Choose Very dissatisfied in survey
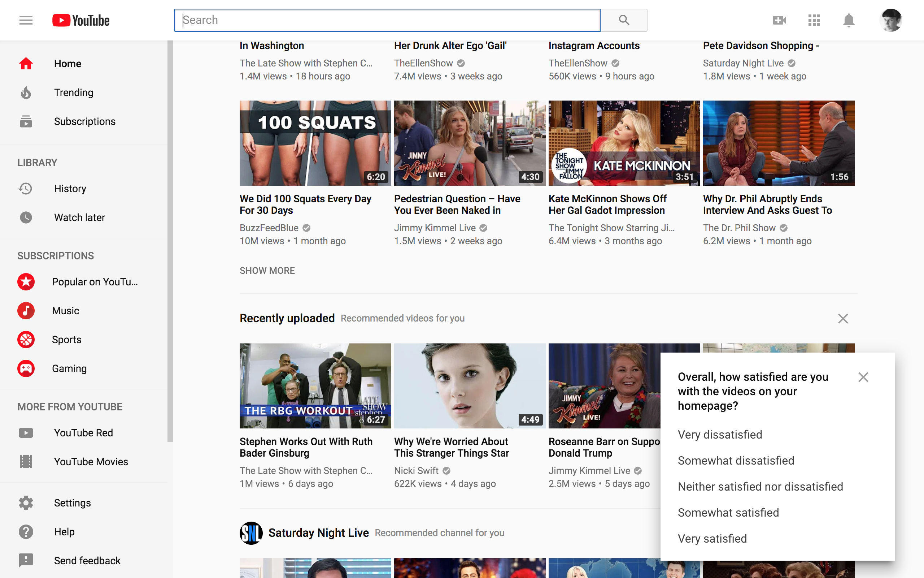Screen dimensions: 924x578 pyautogui.click(x=720, y=435)
